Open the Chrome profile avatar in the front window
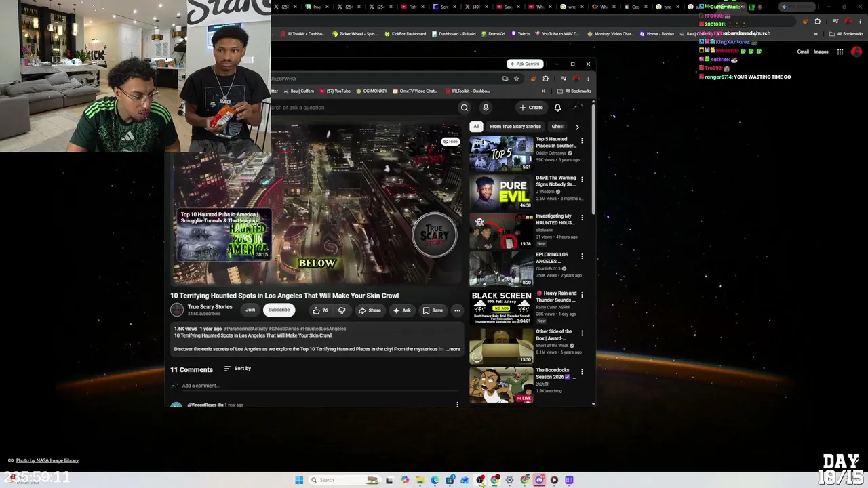The width and height of the screenshot is (868, 488). coord(576,79)
